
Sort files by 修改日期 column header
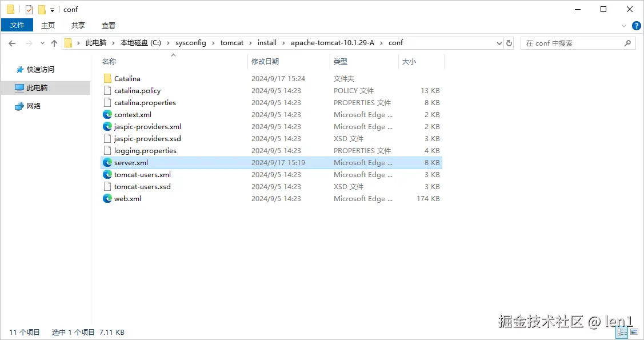265,62
